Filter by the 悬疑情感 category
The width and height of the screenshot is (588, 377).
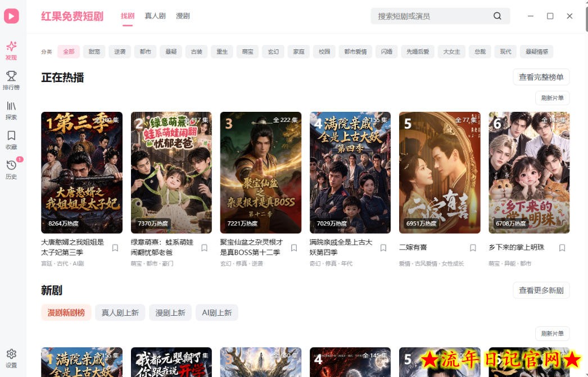click(x=537, y=52)
